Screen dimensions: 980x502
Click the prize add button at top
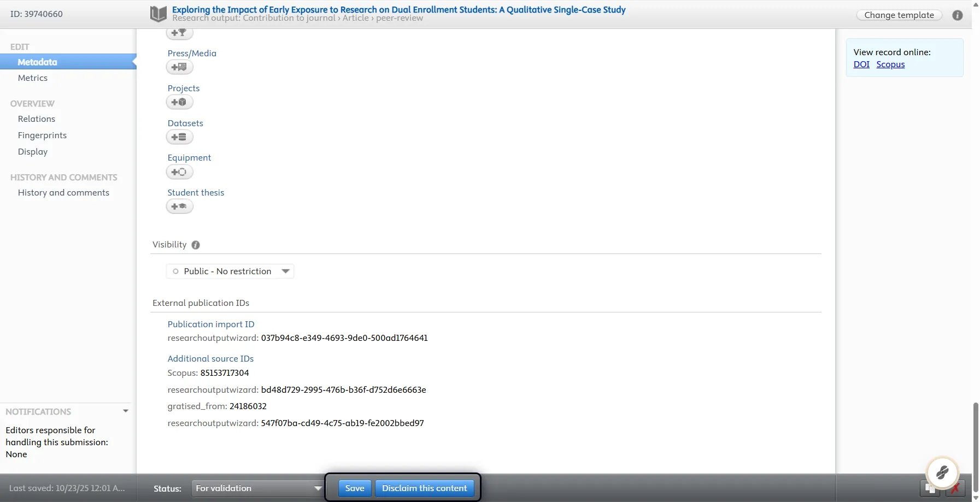179,33
